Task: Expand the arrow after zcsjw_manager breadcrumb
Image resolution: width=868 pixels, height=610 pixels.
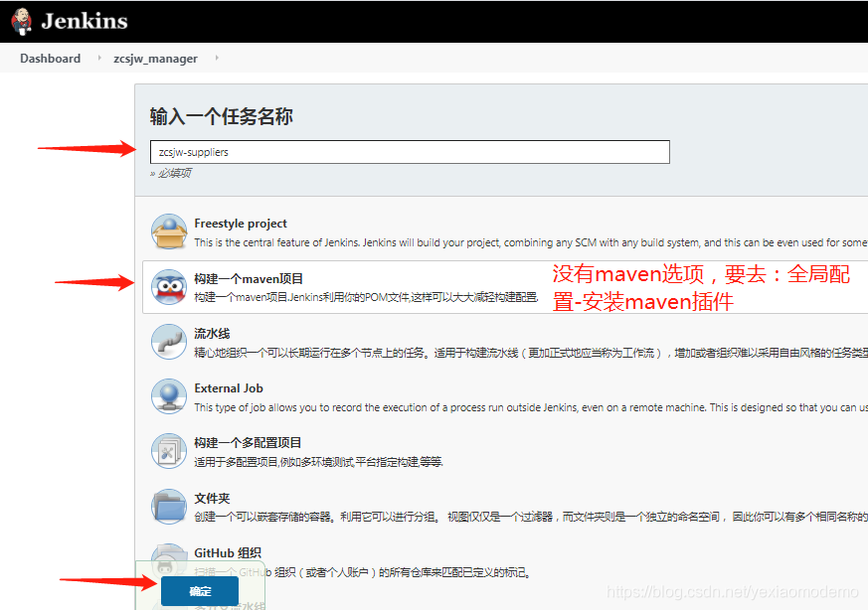Action: pos(217,58)
